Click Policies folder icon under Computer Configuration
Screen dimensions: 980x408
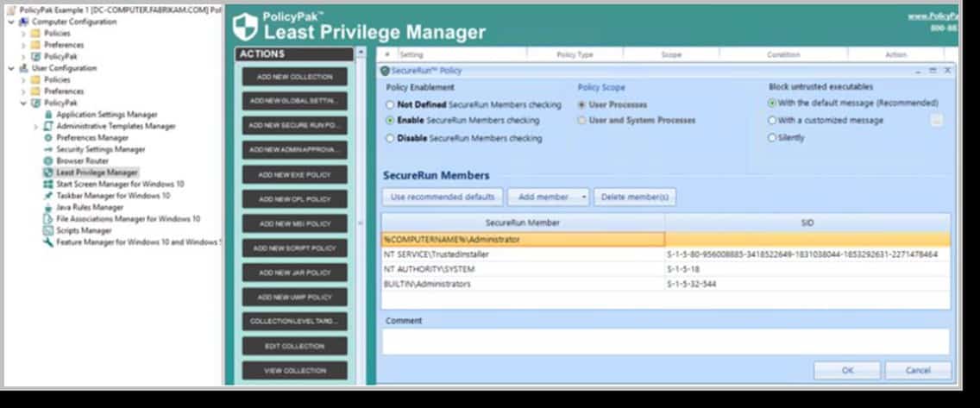coord(35,34)
